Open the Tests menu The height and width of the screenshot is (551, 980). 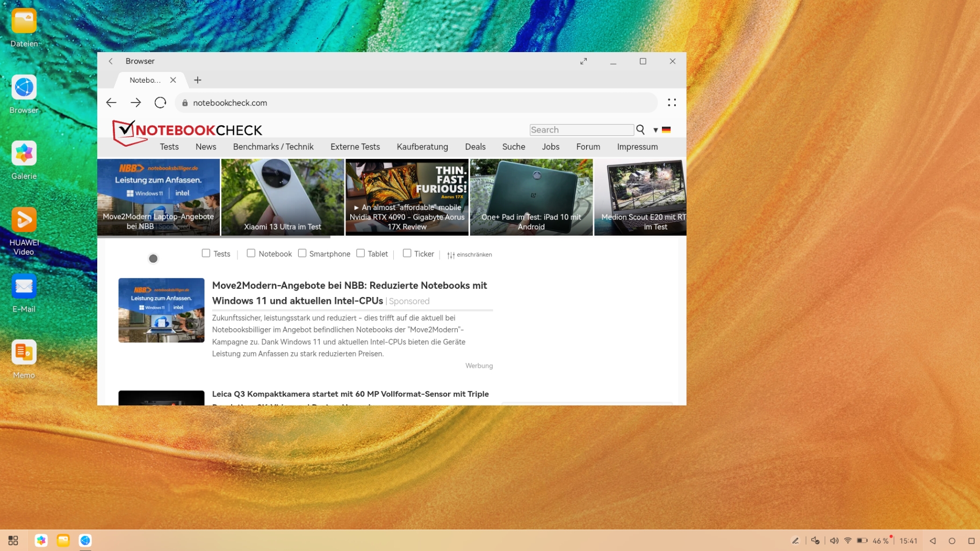[169, 147]
